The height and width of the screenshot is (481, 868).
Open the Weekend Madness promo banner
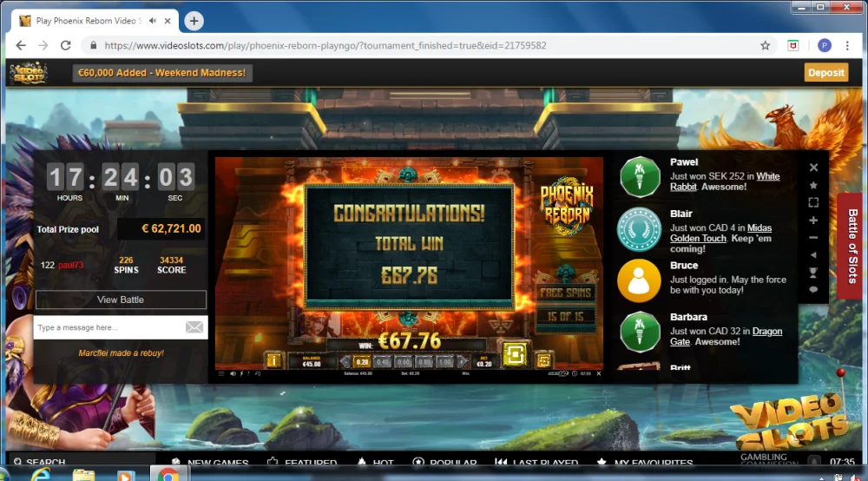tap(162, 73)
